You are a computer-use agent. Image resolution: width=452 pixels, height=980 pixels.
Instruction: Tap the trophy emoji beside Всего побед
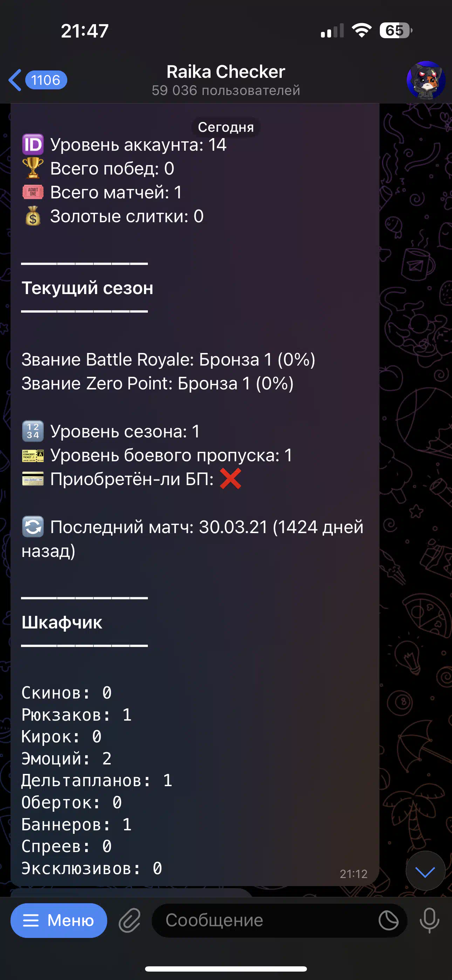[33, 168]
